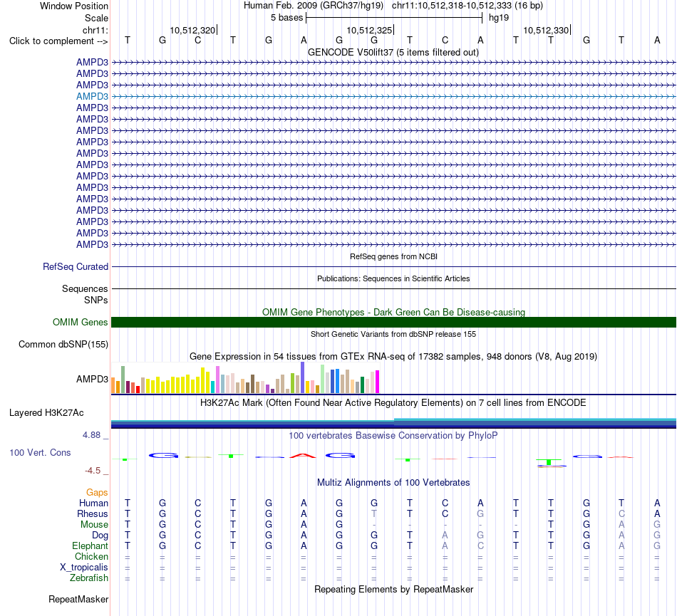The width and height of the screenshot is (677, 616).
Task: Click the hg19 label beside the scale bar
Action: pyautogui.click(x=499, y=18)
